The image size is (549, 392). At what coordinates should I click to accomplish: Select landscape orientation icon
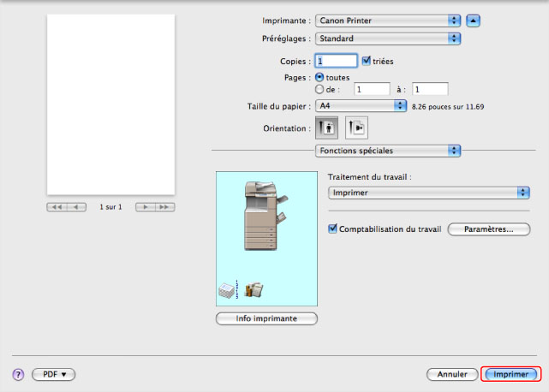(x=356, y=128)
